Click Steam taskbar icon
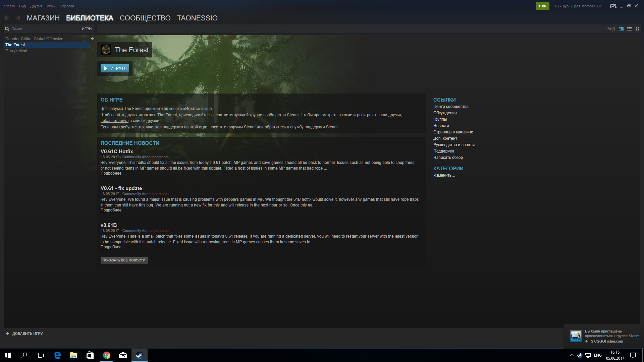The width and height of the screenshot is (644, 362). [x=139, y=355]
